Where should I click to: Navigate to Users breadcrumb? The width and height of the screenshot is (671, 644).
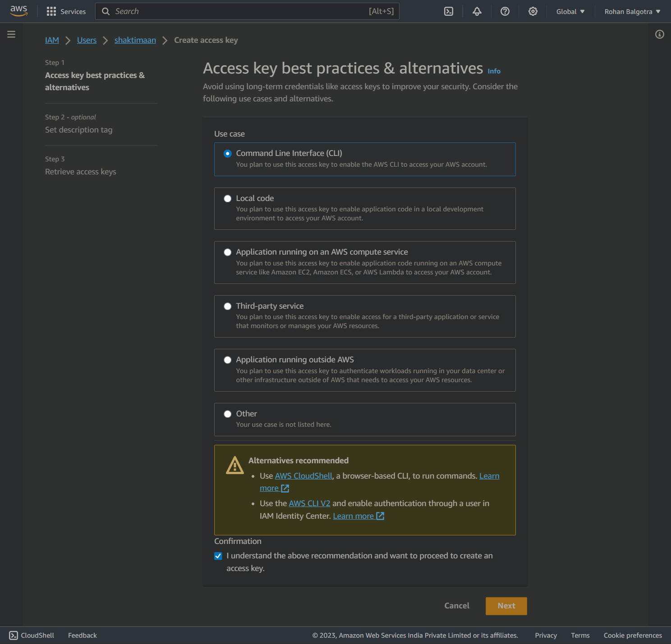[x=87, y=40]
